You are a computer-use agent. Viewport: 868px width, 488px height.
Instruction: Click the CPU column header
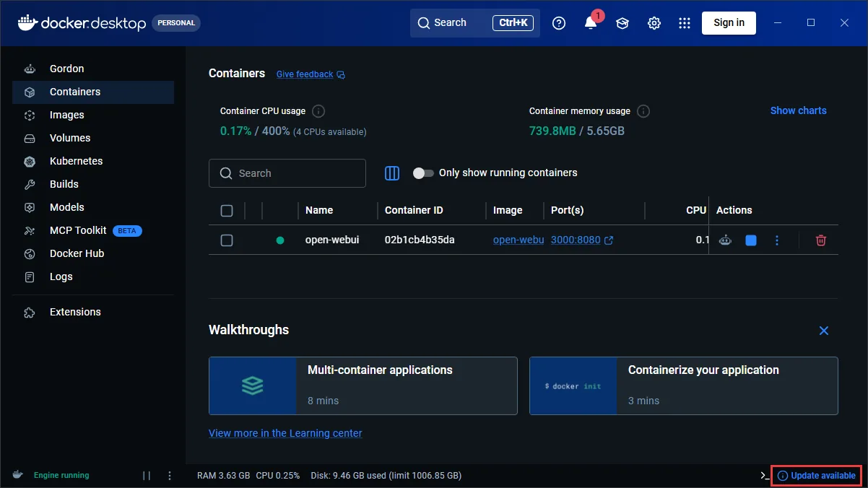click(x=696, y=210)
